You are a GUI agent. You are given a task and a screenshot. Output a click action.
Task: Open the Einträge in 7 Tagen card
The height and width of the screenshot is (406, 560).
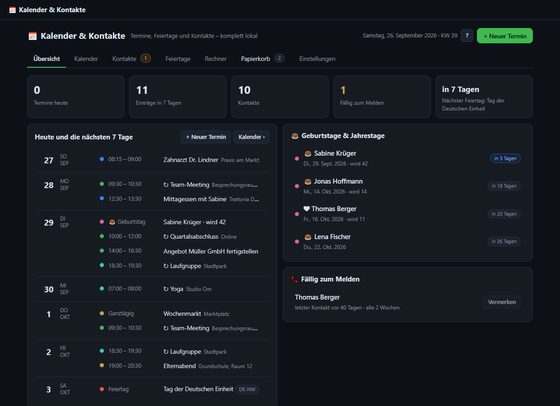click(x=178, y=96)
